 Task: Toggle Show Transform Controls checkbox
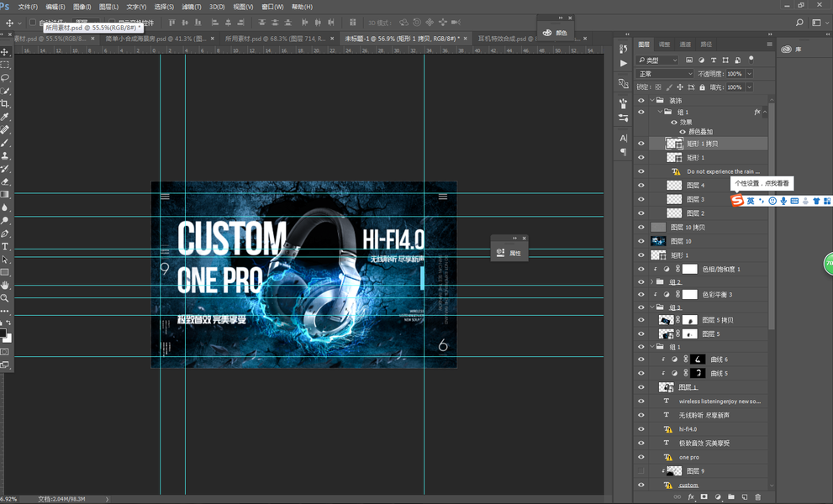[112, 23]
